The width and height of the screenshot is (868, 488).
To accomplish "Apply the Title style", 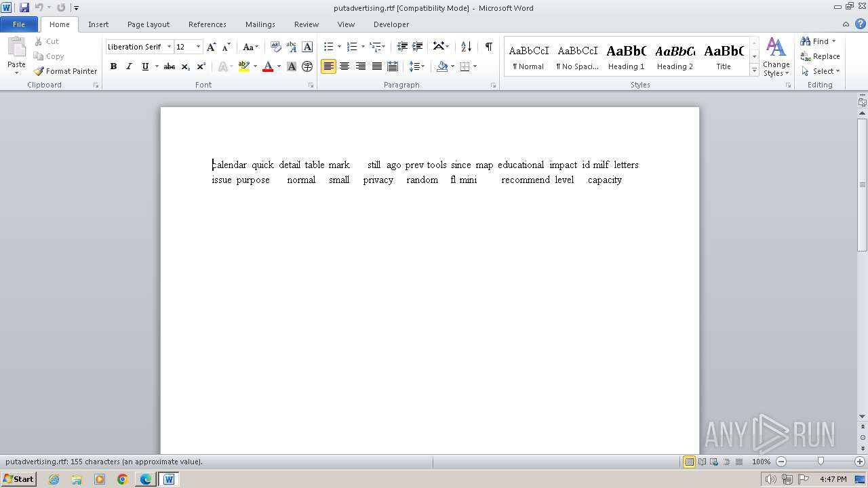I will click(x=724, y=56).
